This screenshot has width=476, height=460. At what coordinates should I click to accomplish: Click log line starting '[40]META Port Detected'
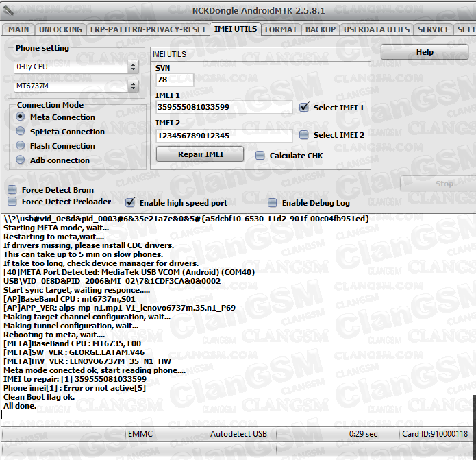click(x=129, y=272)
